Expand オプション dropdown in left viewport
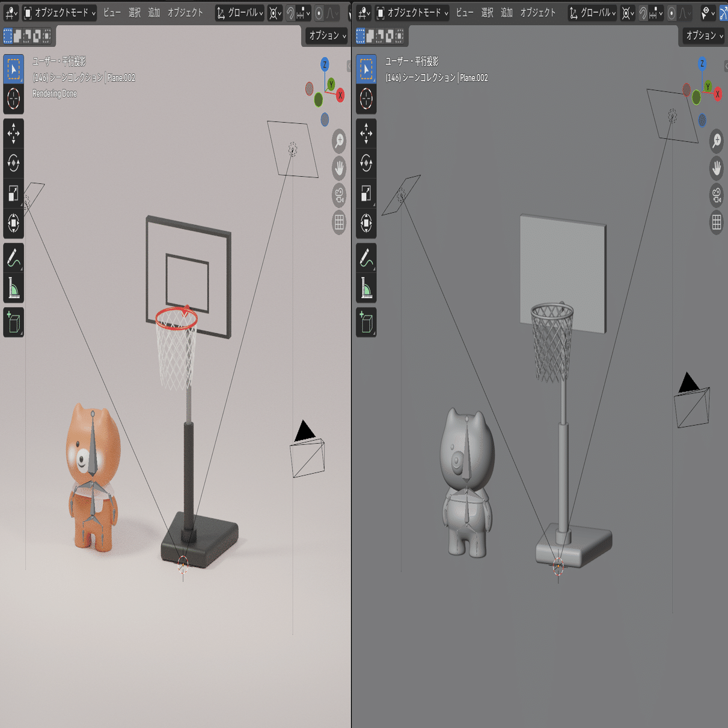The image size is (728, 728). pos(327,36)
